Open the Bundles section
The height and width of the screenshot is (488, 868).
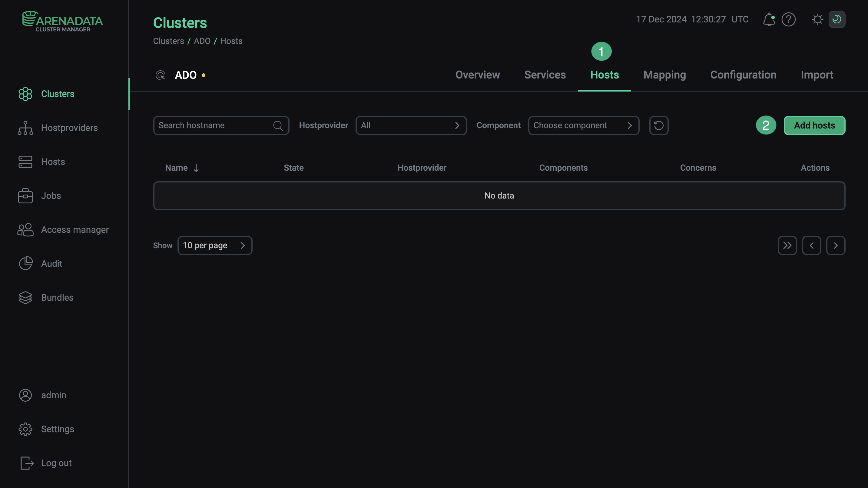coord(57,297)
